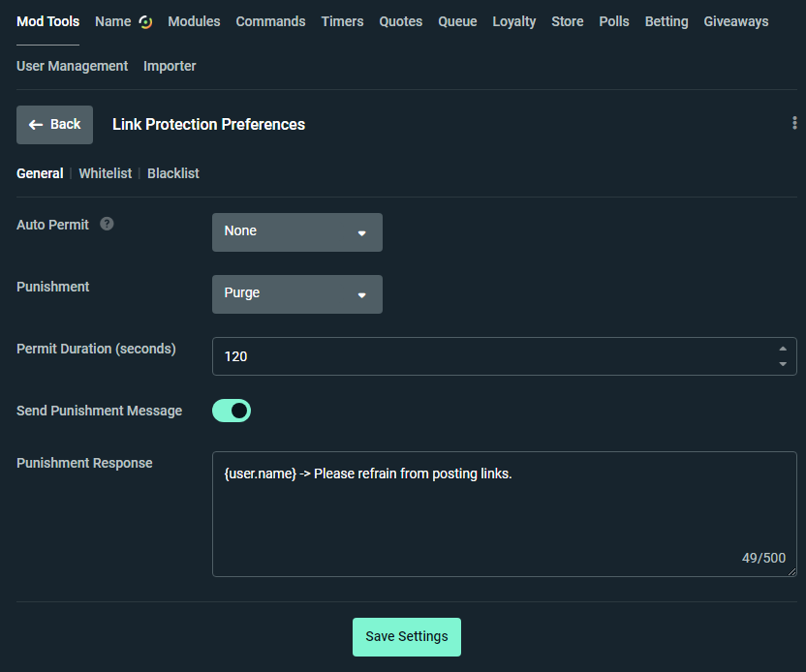Viewport: 806px width, 672px height.
Task: Switch to the Whitelist tab
Action: point(105,172)
